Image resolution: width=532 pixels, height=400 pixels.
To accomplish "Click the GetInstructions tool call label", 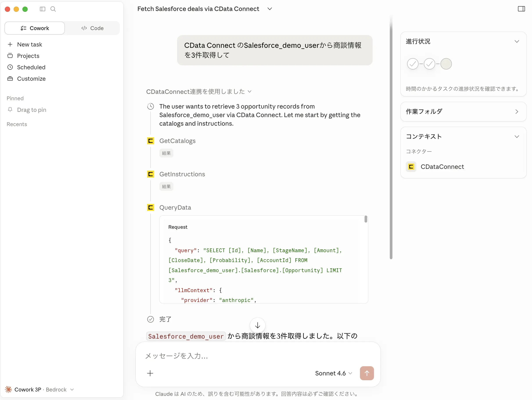I will point(182,174).
